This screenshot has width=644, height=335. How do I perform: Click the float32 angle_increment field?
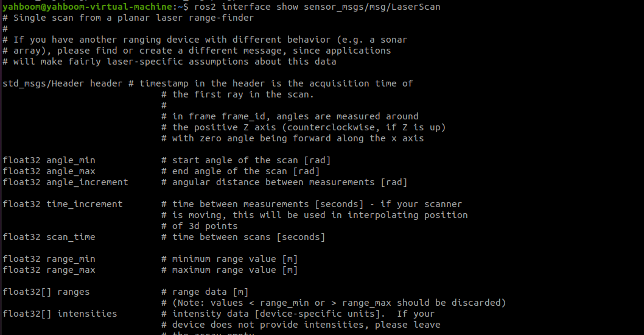[x=65, y=182]
